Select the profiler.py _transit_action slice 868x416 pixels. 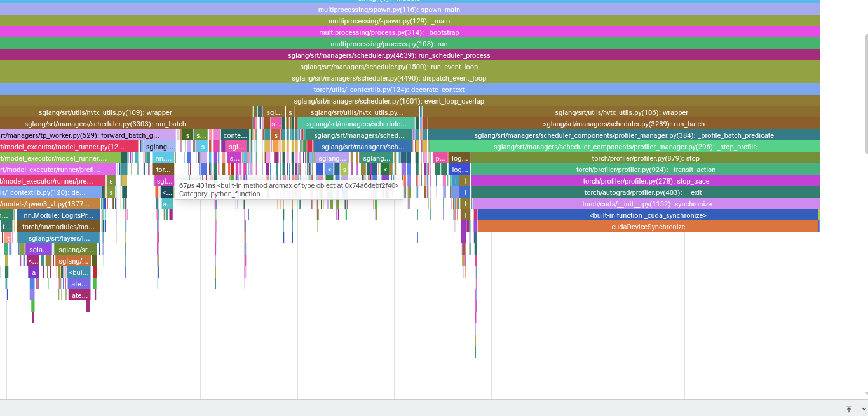[x=646, y=170]
